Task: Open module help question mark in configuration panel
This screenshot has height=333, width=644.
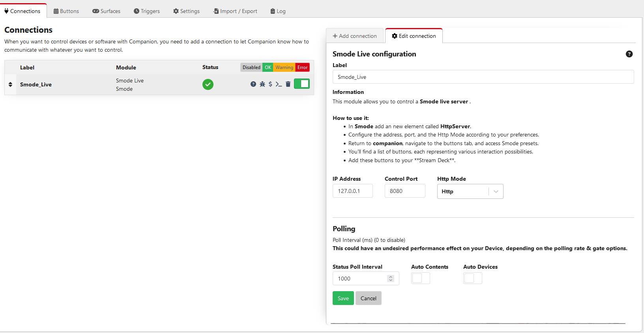Action: point(629,54)
